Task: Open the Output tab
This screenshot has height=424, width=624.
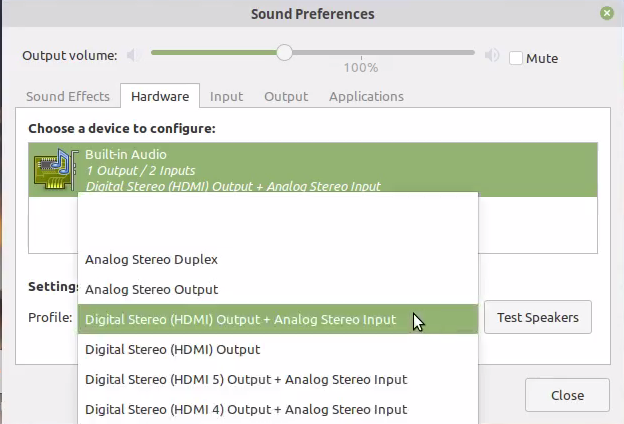Action: [x=286, y=97]
